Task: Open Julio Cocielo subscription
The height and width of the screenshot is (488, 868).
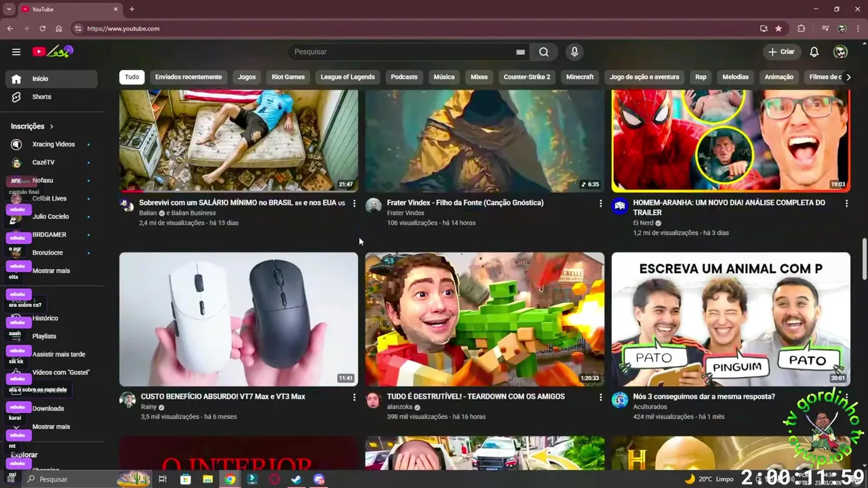Action: tap(52, 217)
